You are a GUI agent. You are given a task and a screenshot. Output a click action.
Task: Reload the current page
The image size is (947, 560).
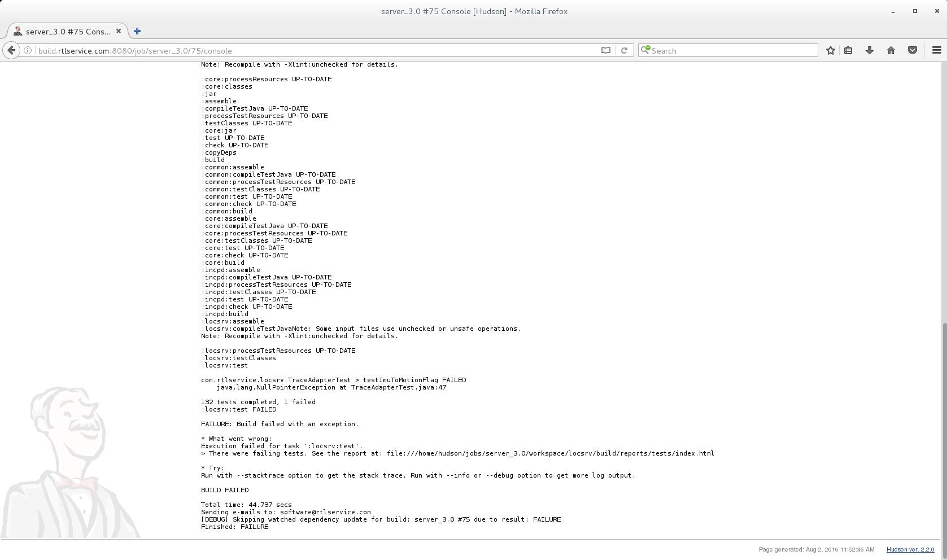pos(624,50)
